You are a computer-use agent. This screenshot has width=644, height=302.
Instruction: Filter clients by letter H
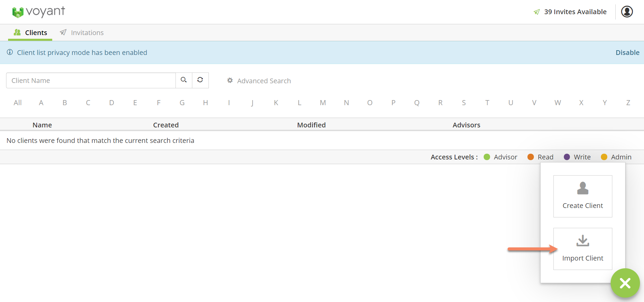pos(205,103)
